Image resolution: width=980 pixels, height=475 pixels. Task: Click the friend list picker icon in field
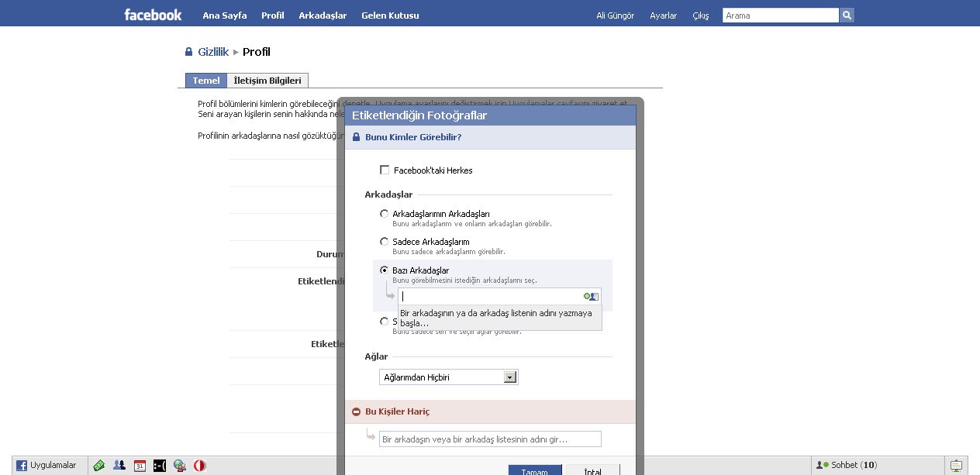[x=592, y=296]
